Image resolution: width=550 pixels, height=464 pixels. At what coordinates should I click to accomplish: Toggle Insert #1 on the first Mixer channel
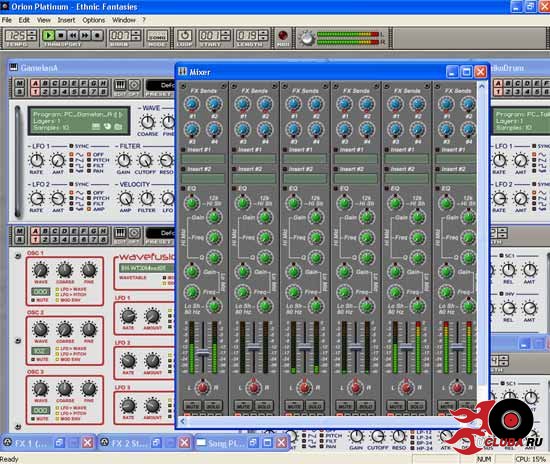(183, 150)
